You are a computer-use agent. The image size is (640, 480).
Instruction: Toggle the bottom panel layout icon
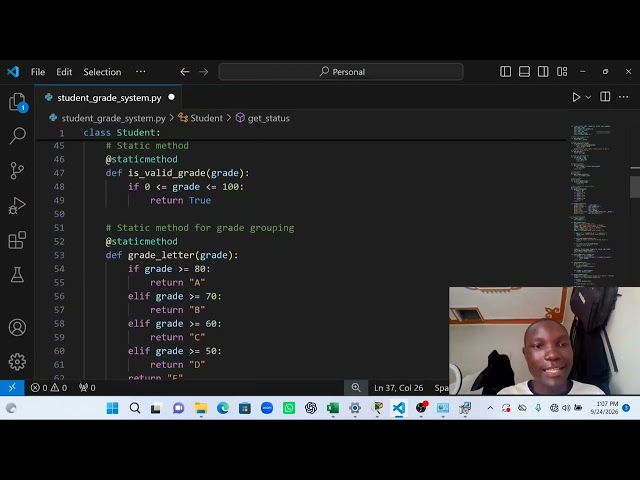click(x=524, y=72)
